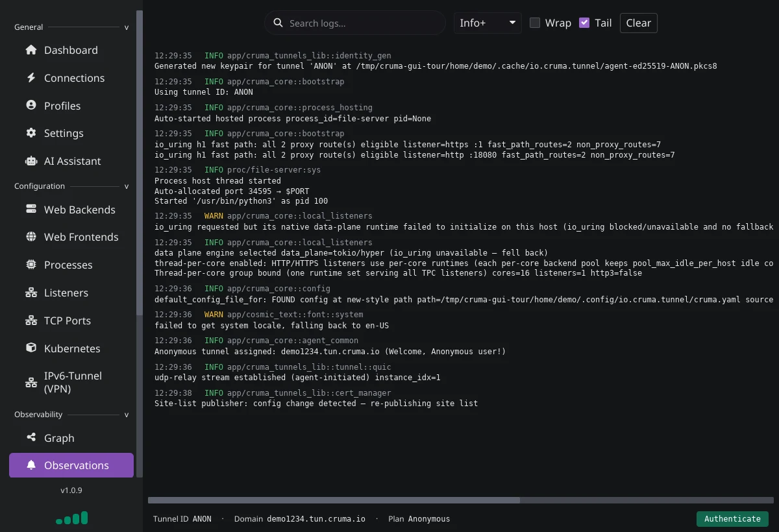The width and height of the screenshot is (779, 532).
Task: Click the demo1234.tun.cruma.io domain text
Action: click(x=316, y=519)
